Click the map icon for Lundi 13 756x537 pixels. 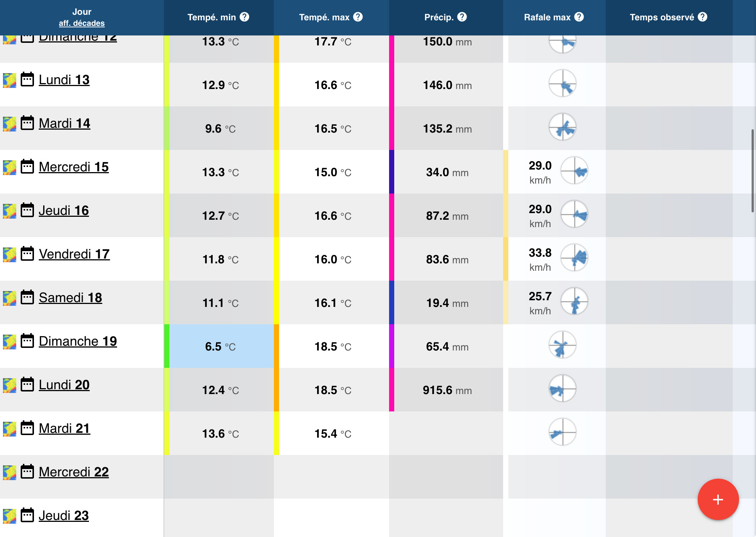(10, 80)
